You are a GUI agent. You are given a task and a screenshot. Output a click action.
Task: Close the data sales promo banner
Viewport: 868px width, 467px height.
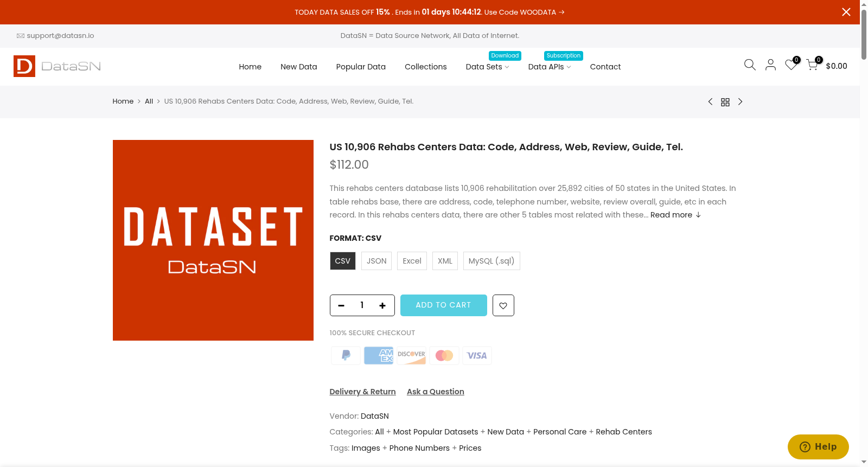click(x=846, y=12)
